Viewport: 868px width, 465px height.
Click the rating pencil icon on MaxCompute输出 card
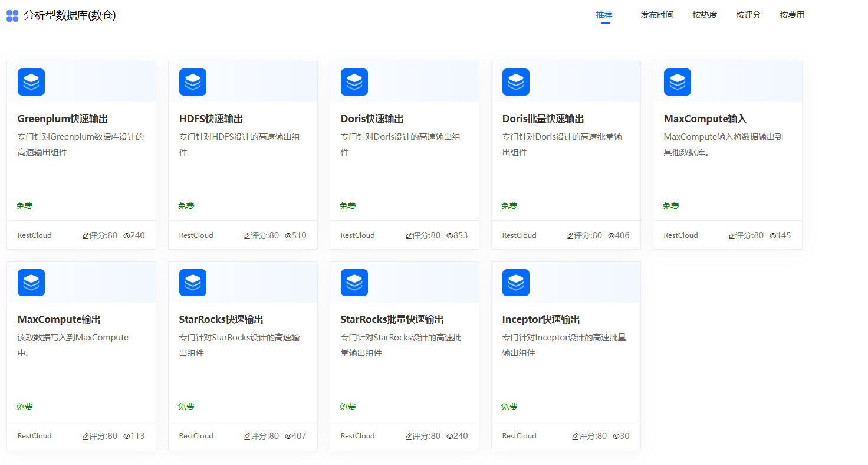pyautogui.click(x=86, y=436)
